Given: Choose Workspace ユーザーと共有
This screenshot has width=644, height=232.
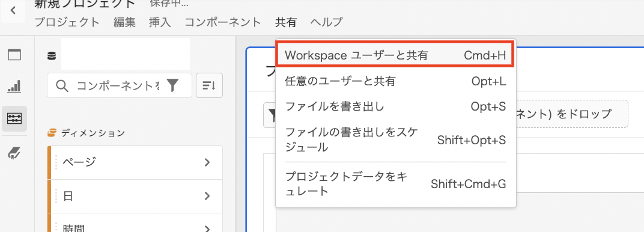Looking at the screenshot, I should (395, 55).
